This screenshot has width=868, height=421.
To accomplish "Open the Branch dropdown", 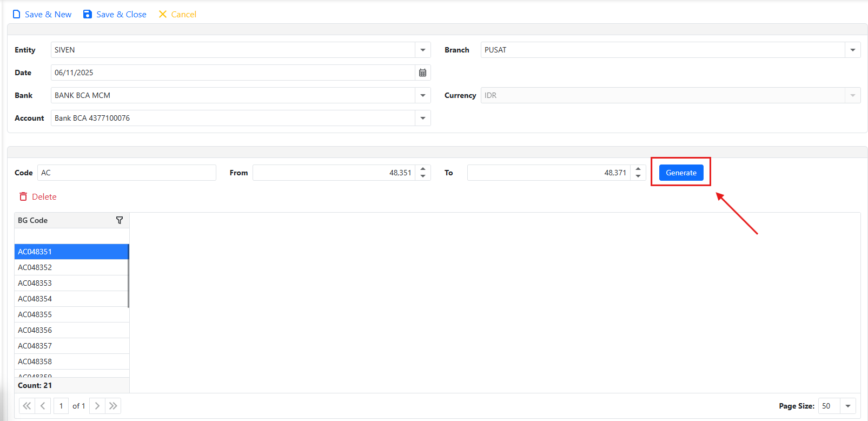I will click(853, 50).
